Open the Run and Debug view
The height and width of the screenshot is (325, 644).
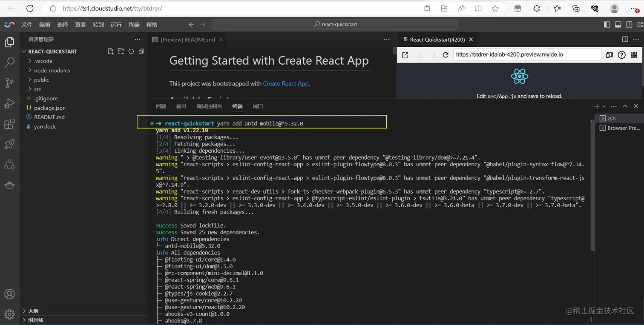[9, 103]
